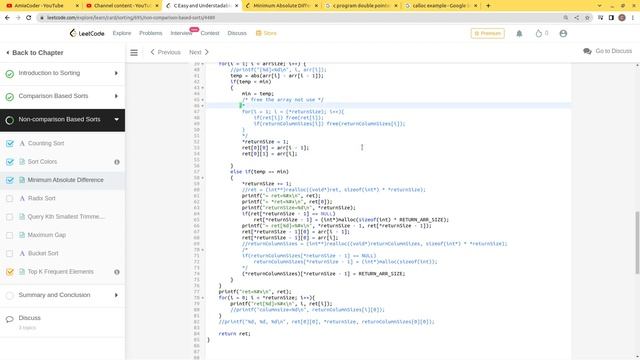The width and height of the screenshot is (640, 360).
Task: Toggle the Counting Sort checkbox
Action: click(10, 143)
